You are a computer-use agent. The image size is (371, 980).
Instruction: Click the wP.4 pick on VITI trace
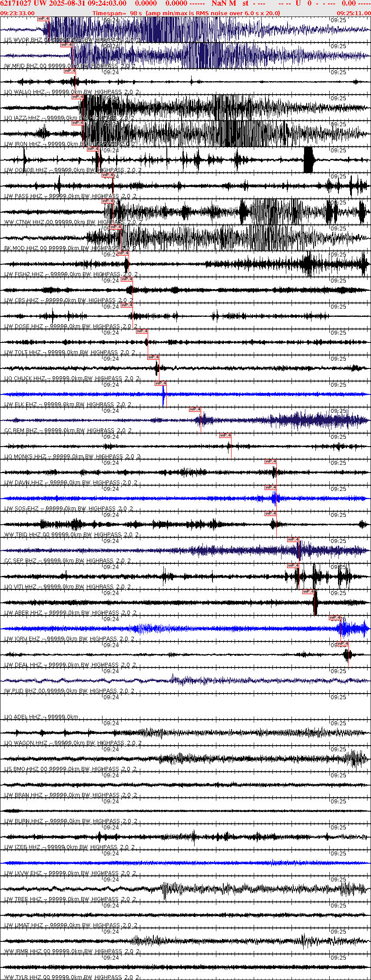(x=293, y=566)
